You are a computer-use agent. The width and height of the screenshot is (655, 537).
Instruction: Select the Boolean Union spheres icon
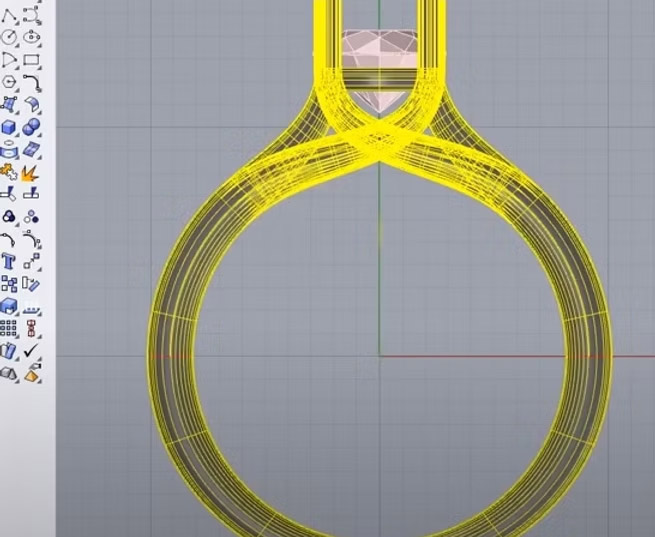coord(32,127)
